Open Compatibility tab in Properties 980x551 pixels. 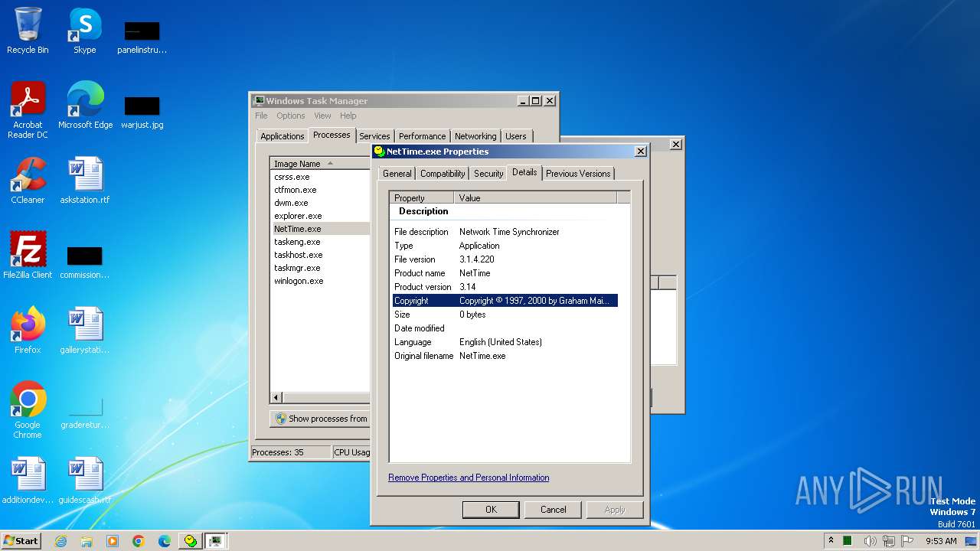tap(443, 174)
